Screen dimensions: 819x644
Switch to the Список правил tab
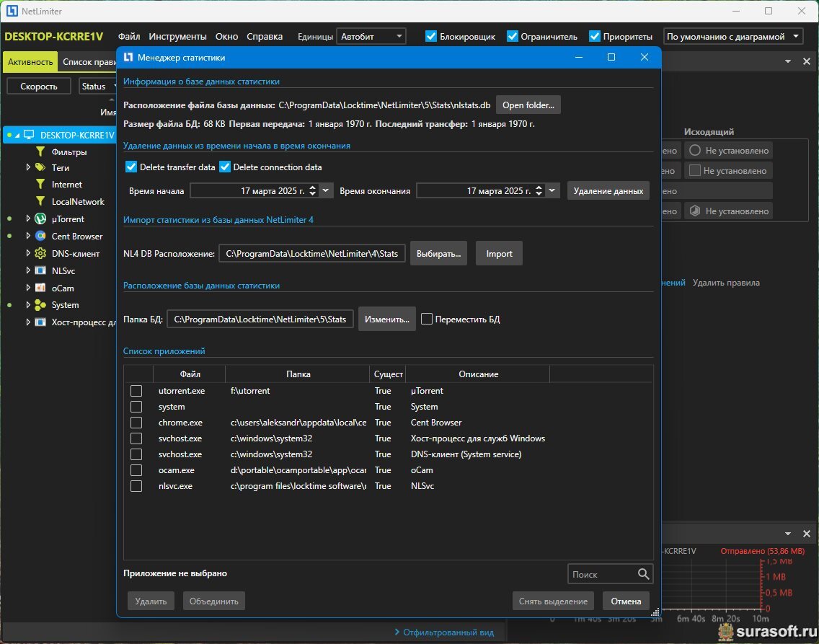(x=88, y=61)
